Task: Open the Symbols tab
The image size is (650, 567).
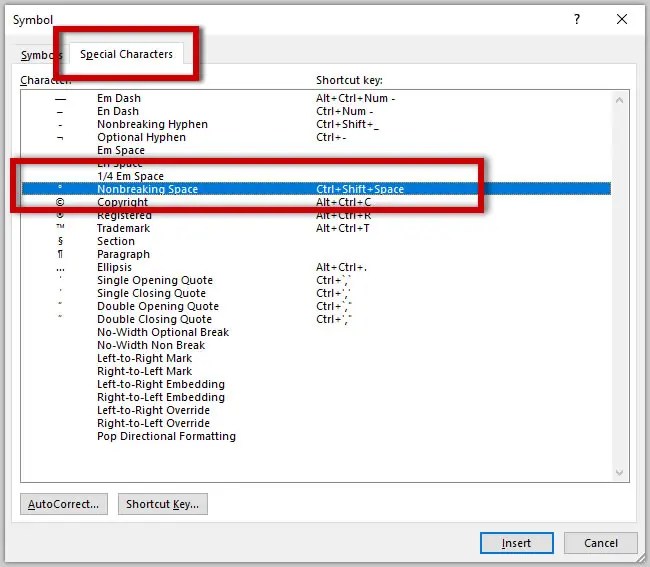Action: tap(41, 55)
